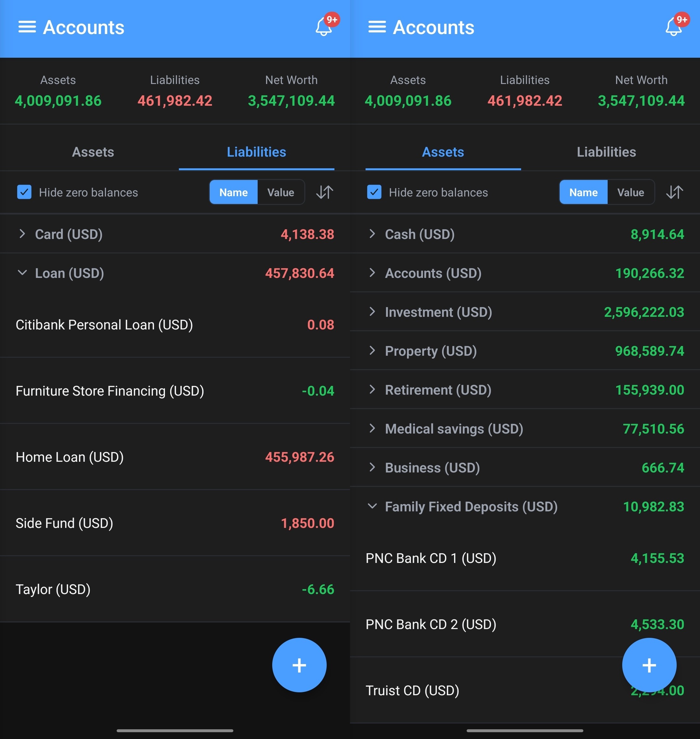
Task: Open PNC Bank CD 2 (USD) account
Action: tap(525, 624)
